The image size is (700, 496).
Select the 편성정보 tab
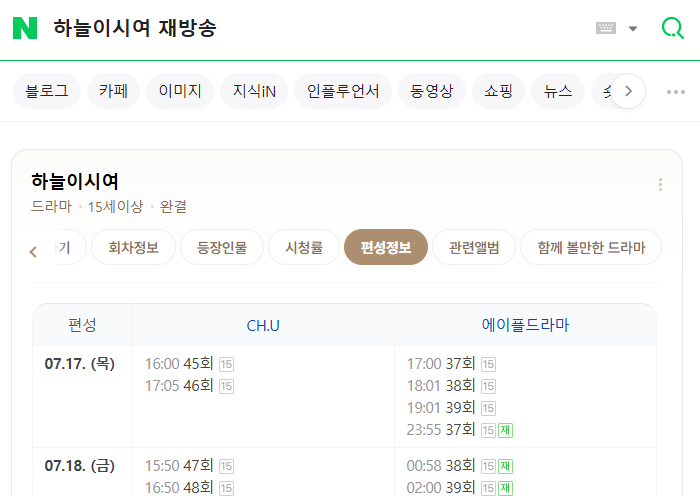(386, 247)
